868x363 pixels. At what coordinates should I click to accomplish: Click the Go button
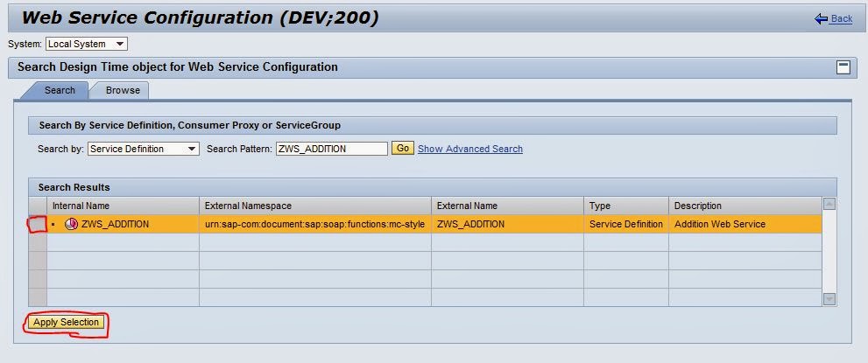point(403,149)
